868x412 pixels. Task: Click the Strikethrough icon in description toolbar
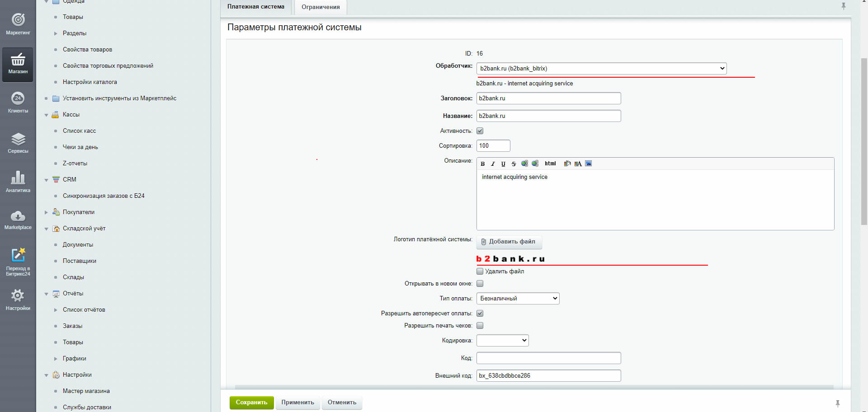pyautogui.click(x=514, y=164)
